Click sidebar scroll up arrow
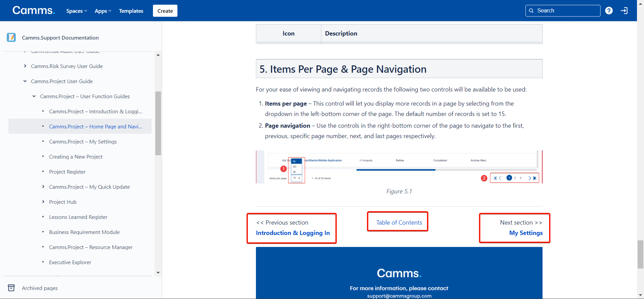 [158, 55]
